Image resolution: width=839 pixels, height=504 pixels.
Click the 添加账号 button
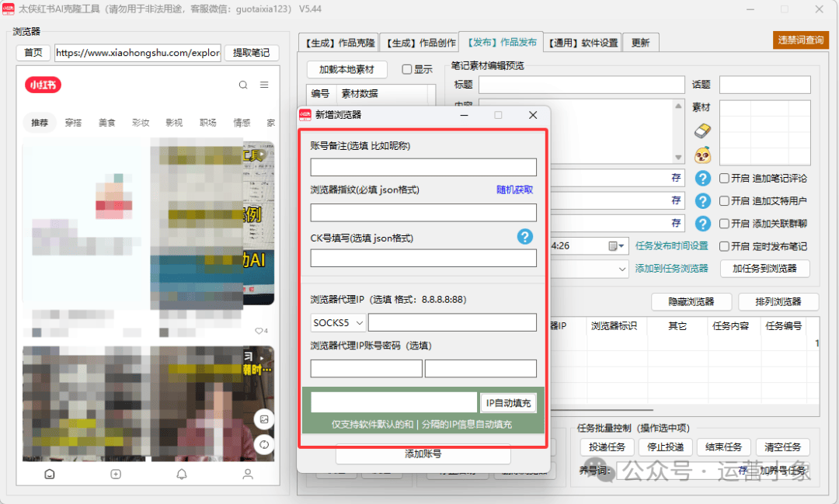pyautogui.click(x=423, y=454)
